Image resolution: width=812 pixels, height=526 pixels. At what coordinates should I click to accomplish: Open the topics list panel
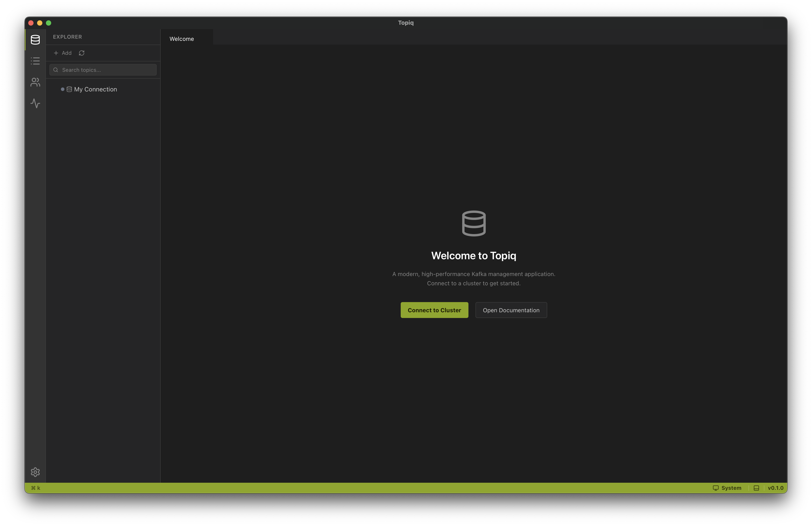(x=35, y=61)
